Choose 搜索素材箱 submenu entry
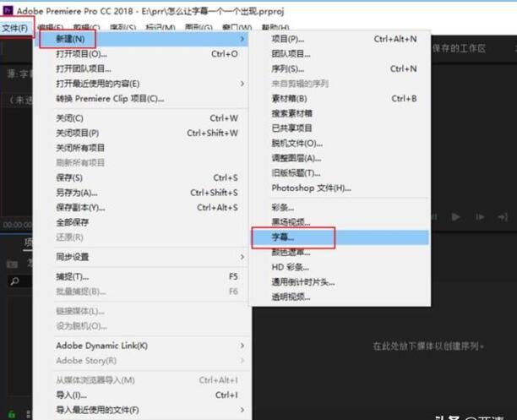The height and width of the screenshot is (420, 517). tap(340, 113)
